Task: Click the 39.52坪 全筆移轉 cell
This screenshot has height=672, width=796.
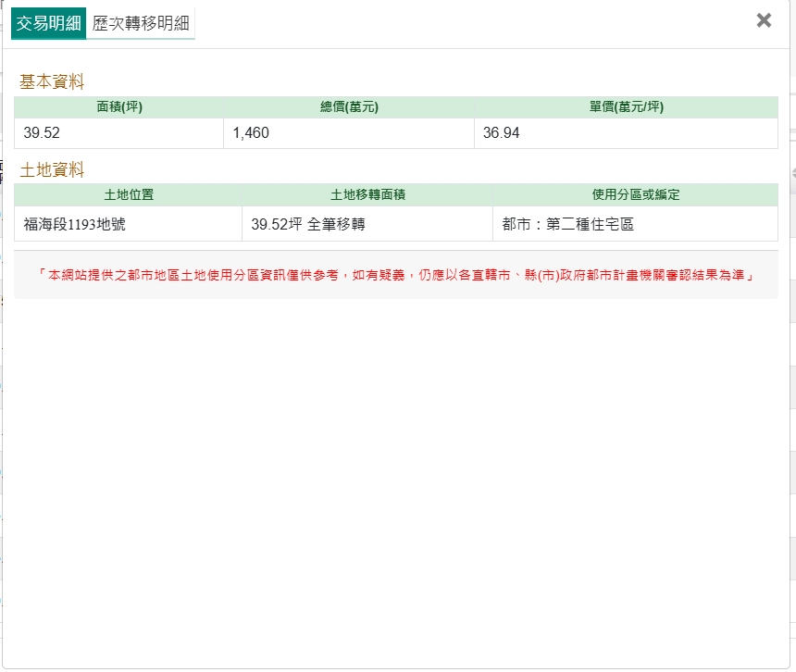Action: pyautogui.click(x=308, y=224)
